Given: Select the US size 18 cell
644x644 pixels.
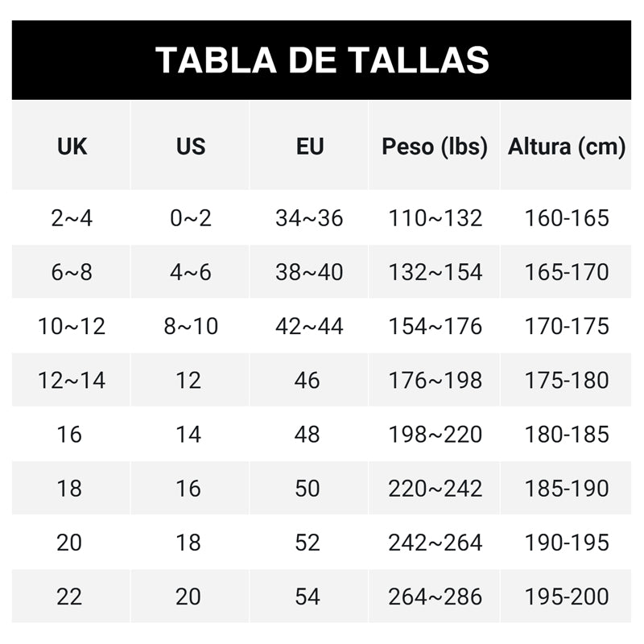Looking at the screenshot, I should pyautogui.click(x=190, y=542).
